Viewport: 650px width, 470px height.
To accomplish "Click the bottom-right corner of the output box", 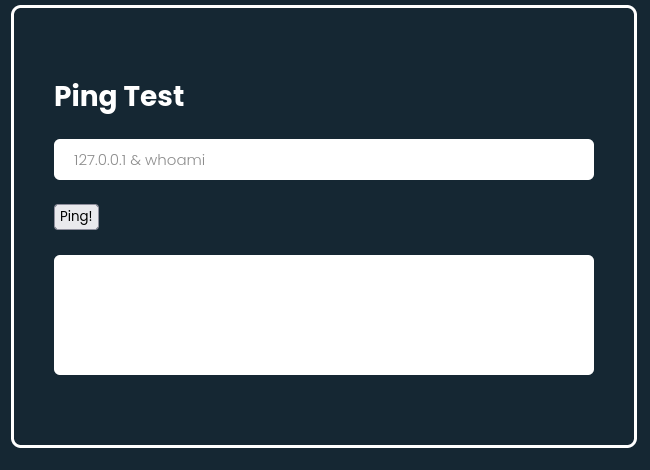I will 587,368.
